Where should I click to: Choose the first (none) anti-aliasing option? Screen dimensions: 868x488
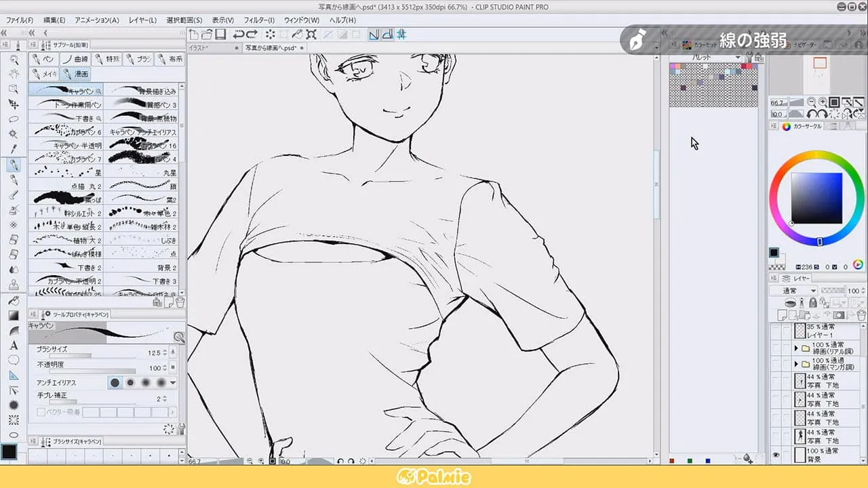click(x=115, y=383)
